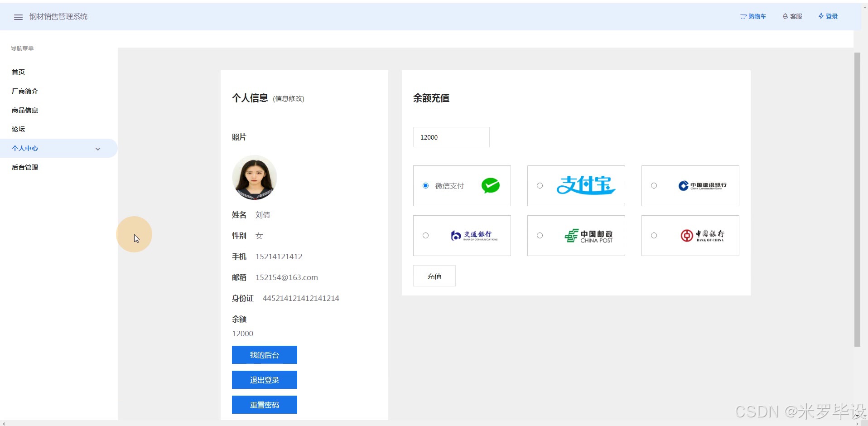The image size is (868, 426).
Task: Click the 支付宝 Alipay logo
Action: click(x=586, y=185)
